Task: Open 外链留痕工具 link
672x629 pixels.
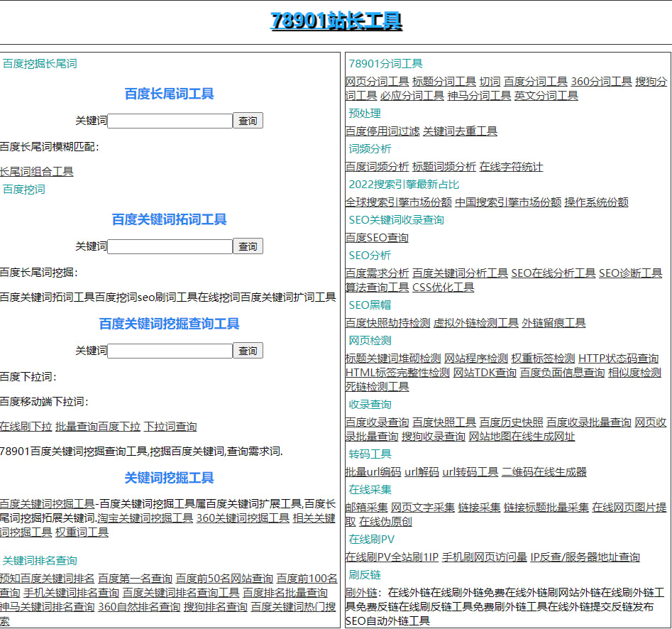Action: coord(553,323)
